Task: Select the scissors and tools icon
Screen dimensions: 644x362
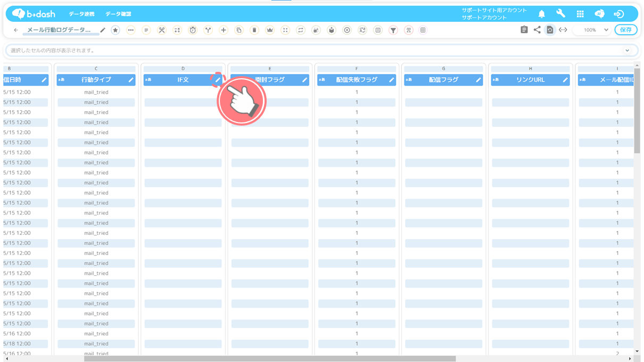Action: [162, 30]
